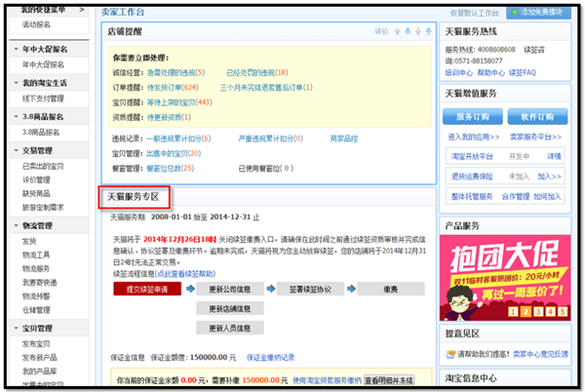This screenshot has height=392, width=585.
Task: Open 物流预警 in the sidebar
Action: (36, 296)
